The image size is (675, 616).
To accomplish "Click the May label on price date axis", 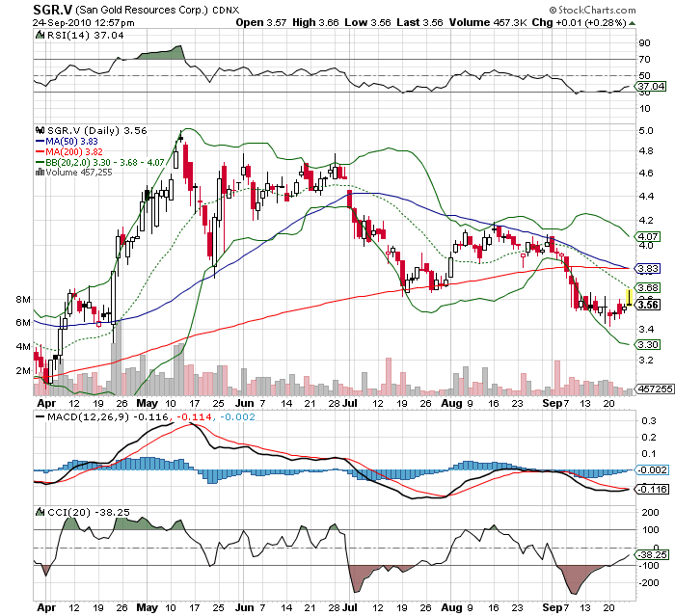I will pos(148,403).
